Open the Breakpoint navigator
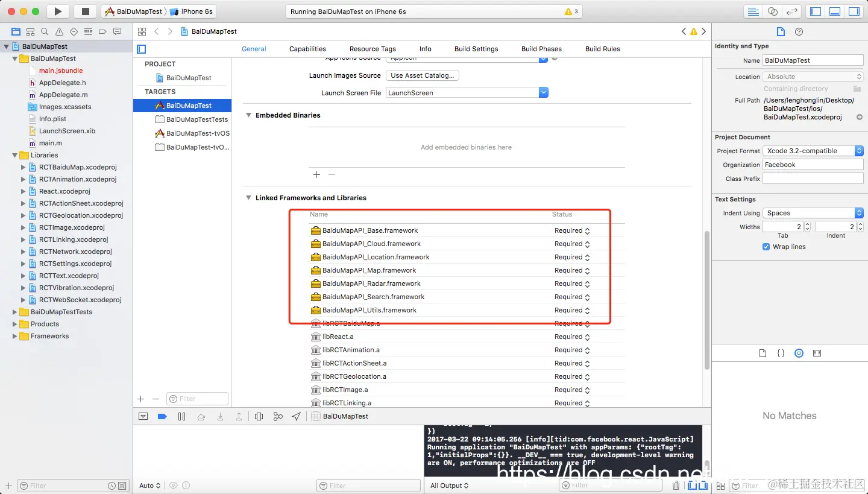 (x=102, y=31)
